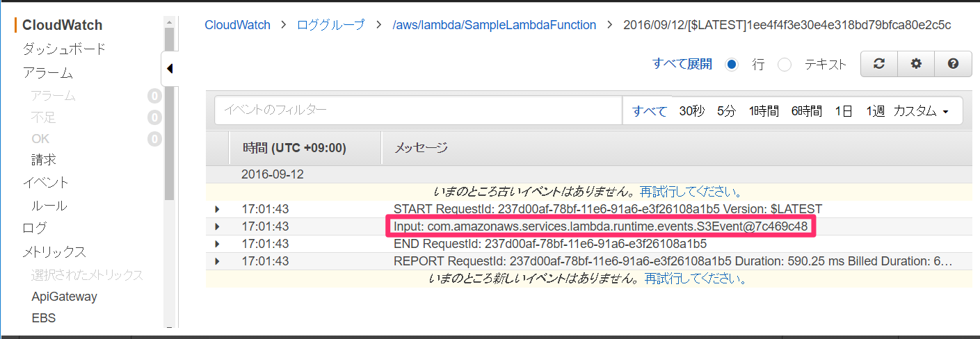Open ログ in the sidebar
Screen dimensions: 980x339
coord(35,228)
